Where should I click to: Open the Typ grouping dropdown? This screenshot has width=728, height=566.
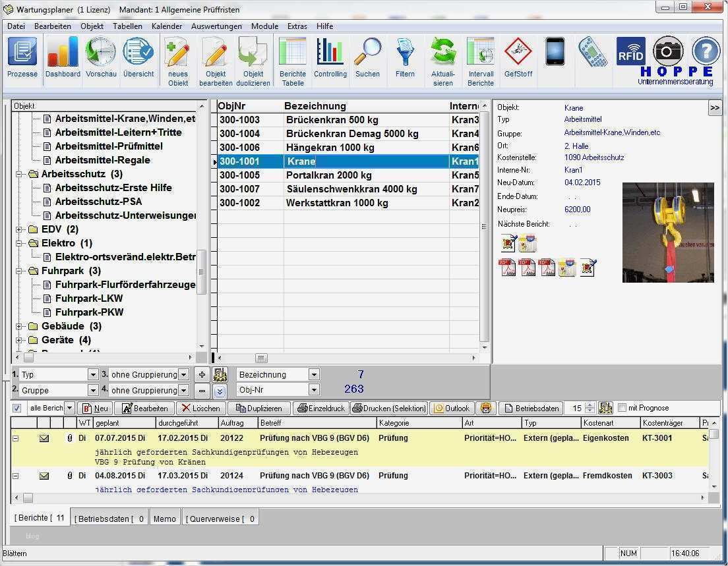pyautogui.click(x=92, y=374)
